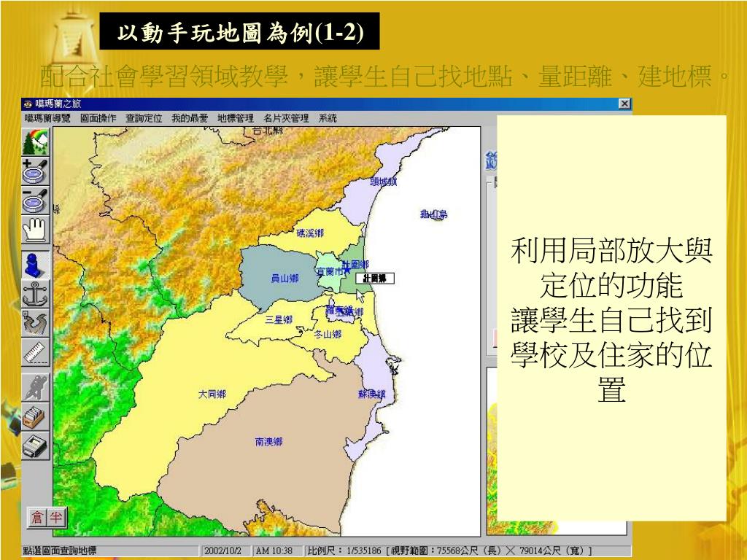Viewport: 747px width, 560px height.
Task: Click the landscape full-view icon
Action: 36,141
